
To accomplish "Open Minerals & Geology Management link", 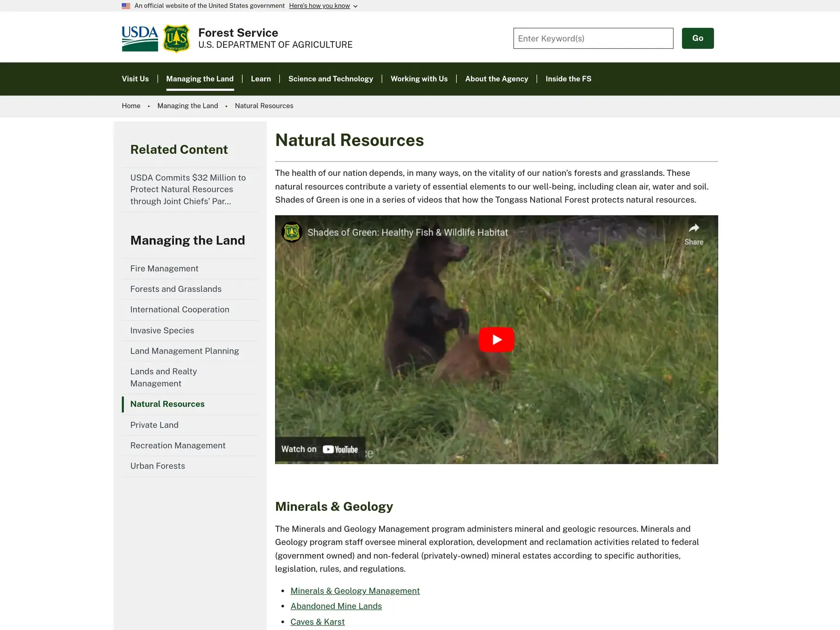I will click(x=355, y=591).
